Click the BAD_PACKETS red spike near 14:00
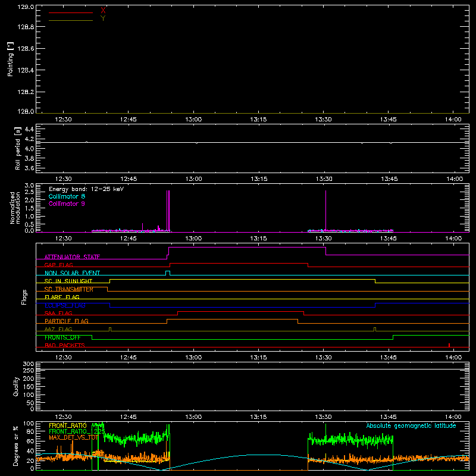Screen dimensions: 476x476 coord(449,345)
